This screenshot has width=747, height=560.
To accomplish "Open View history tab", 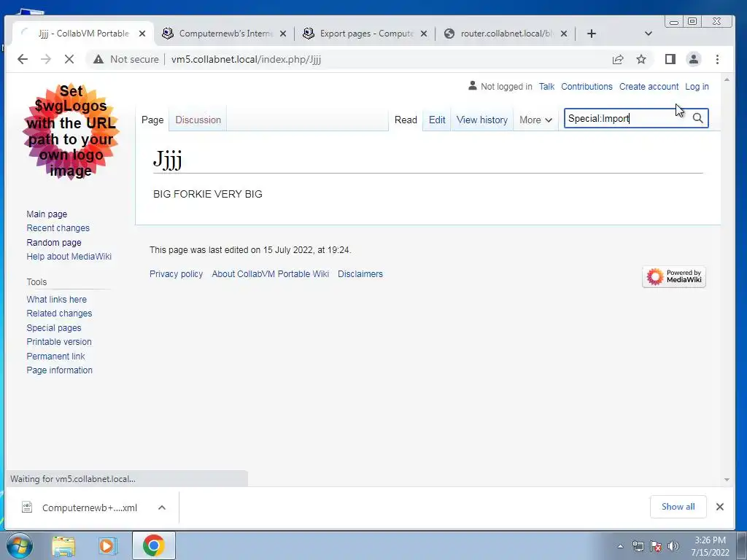I will pos(482,120).
